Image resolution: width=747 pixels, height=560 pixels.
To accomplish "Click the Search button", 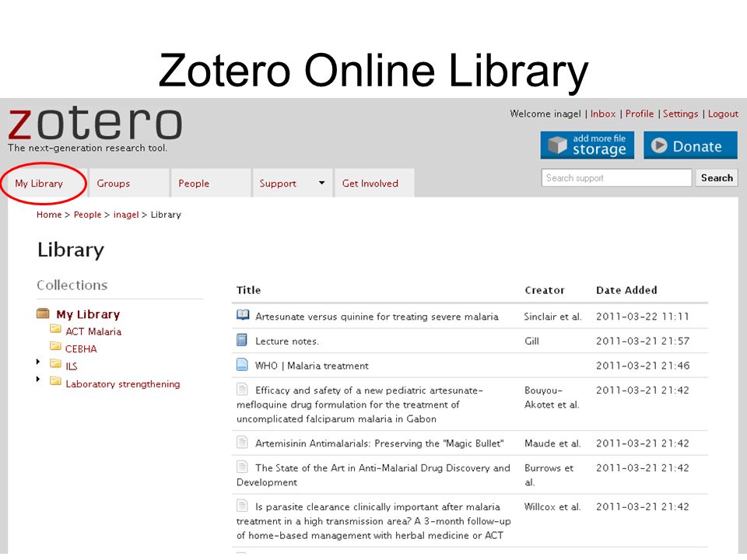I will pos(717,177).
